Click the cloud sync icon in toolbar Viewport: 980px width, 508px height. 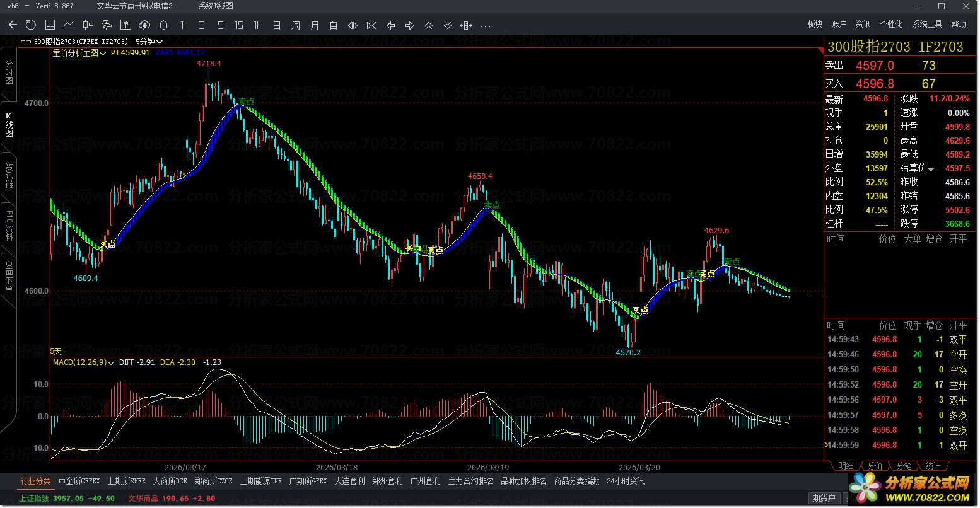tap(144, 25)
